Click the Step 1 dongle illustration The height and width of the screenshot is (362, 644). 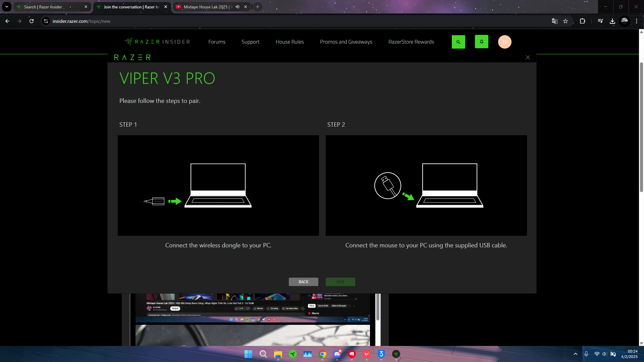click(218, 185)
